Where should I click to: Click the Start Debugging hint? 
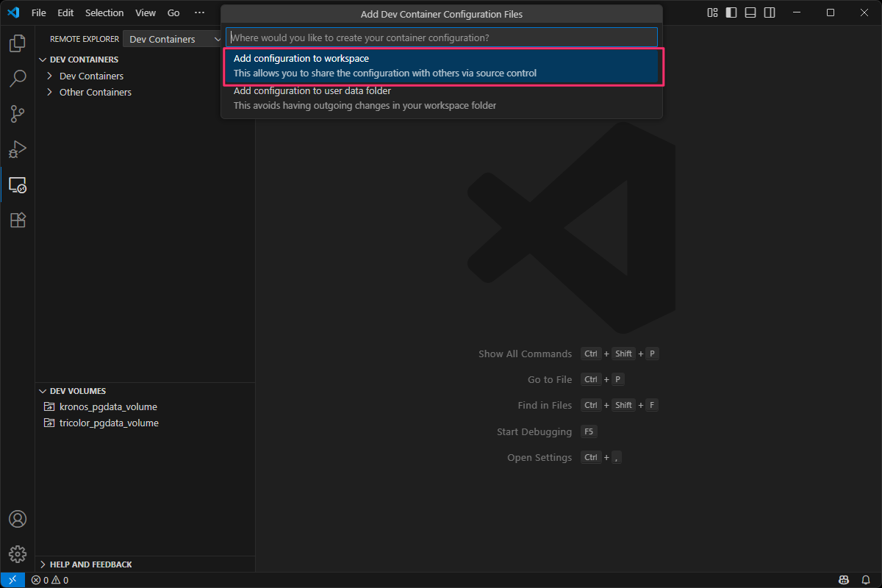click(534, 431)
